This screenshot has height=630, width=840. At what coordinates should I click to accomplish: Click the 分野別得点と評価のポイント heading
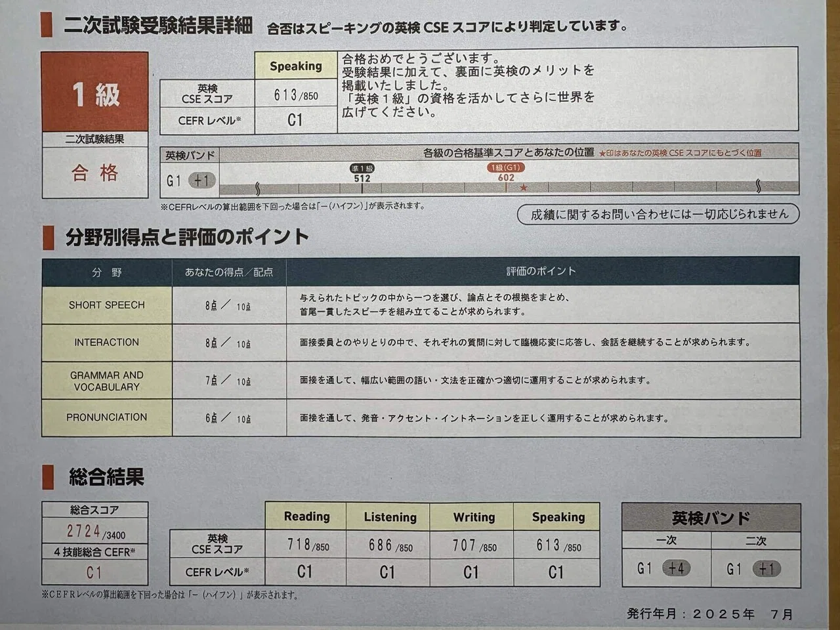(186, 237)
